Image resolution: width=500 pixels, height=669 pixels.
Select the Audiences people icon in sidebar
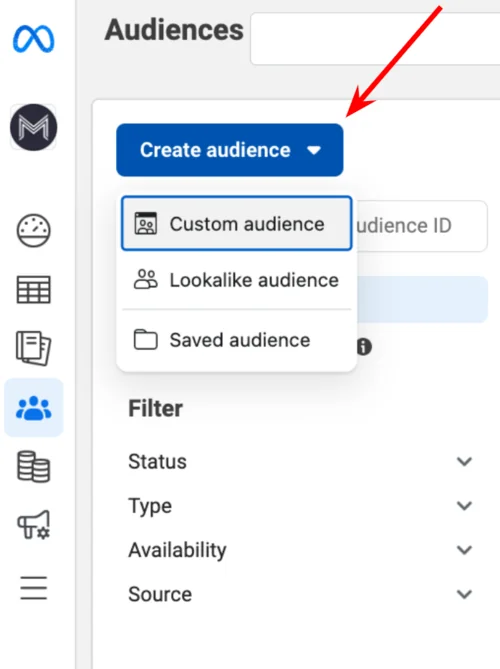point(34,407)
